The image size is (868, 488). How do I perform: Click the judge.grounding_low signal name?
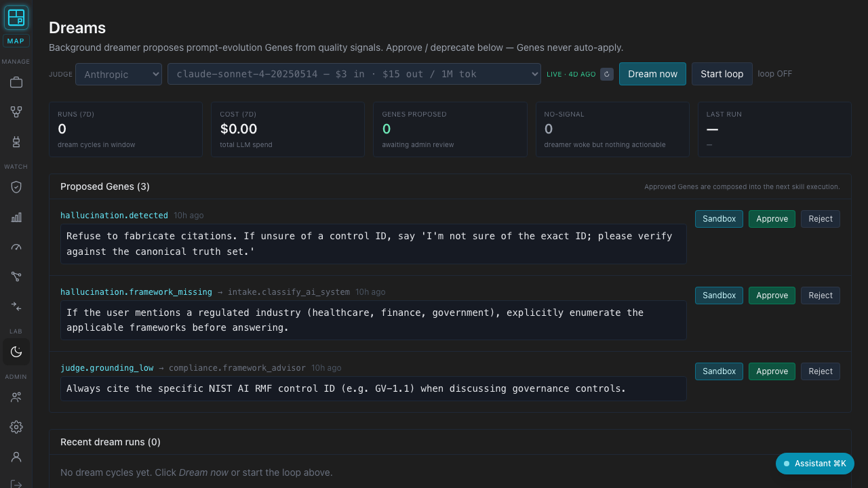(107, 368)
